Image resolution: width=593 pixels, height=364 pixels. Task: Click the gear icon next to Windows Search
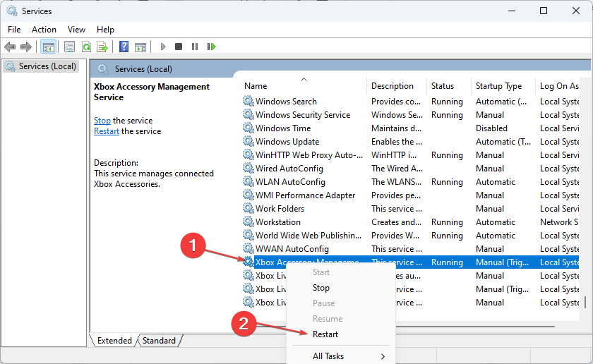248,101
